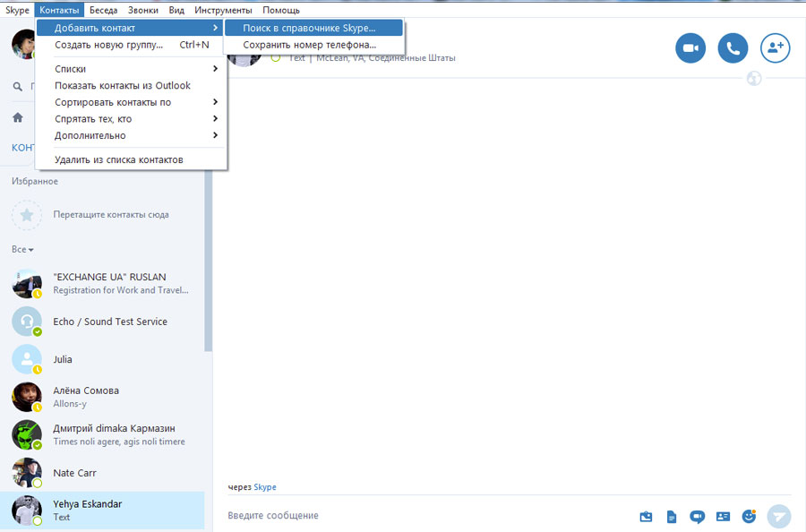
Task: Click Yehya Eskandar's avatar in the list
Action: pos(27,511)
